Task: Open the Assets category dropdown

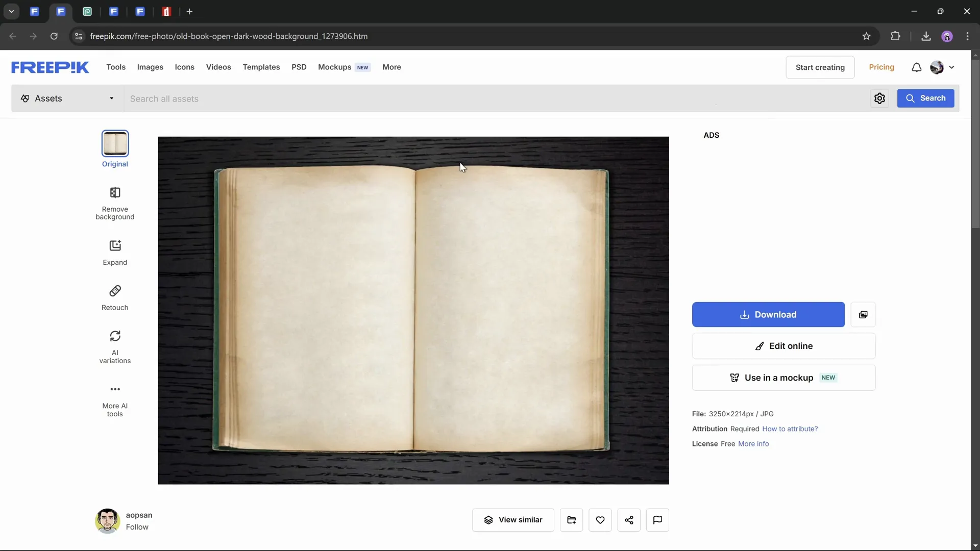Action: click(x=67, y=98)
